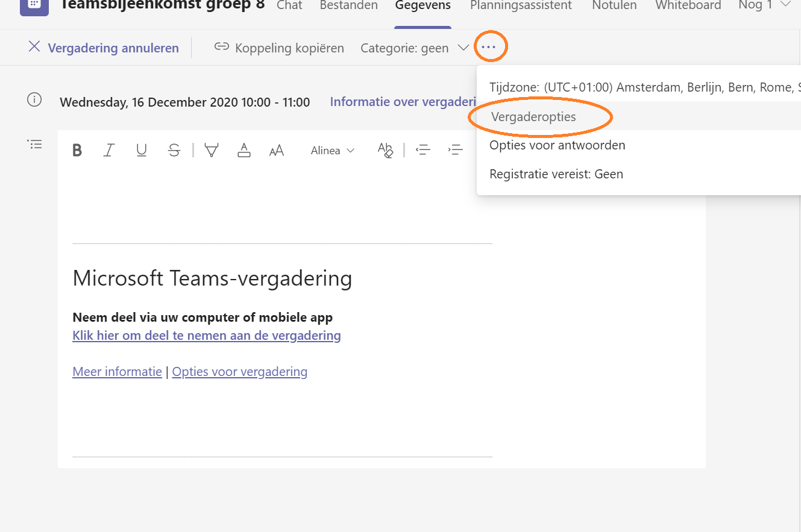Decrease paragraph indent
801x532 pixels.
pyautogui.click(x=423, y=151)
